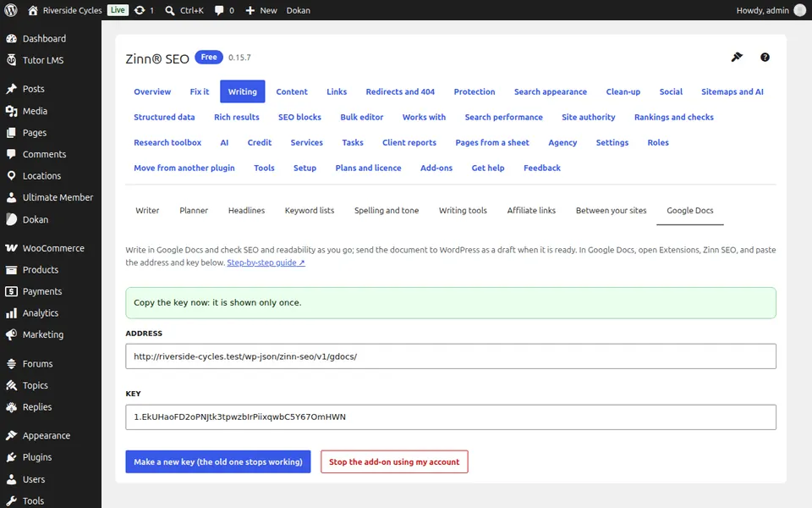Click the WordPress logo in the admin bar
Image resolution: width=812 pixels, height=508 pixels.
coord(10,10)
